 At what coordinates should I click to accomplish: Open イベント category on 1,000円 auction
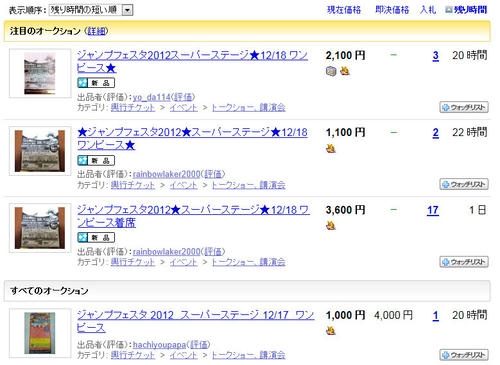pyautogui.click(x=184, y=355)
